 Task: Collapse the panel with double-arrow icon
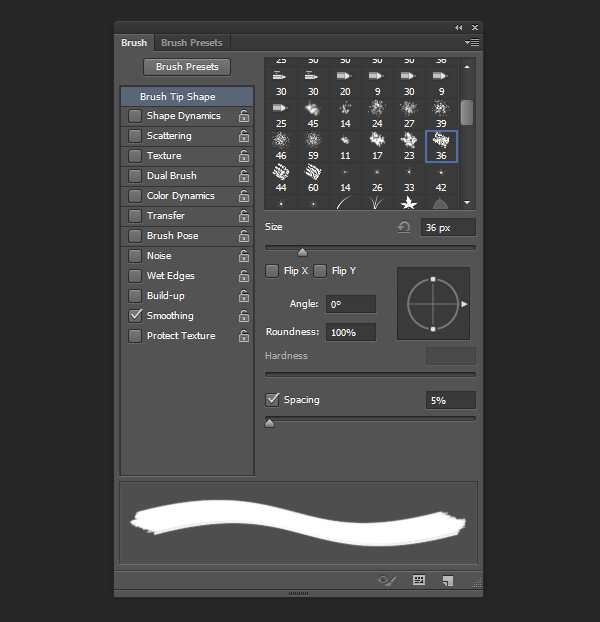pos(458,27)
